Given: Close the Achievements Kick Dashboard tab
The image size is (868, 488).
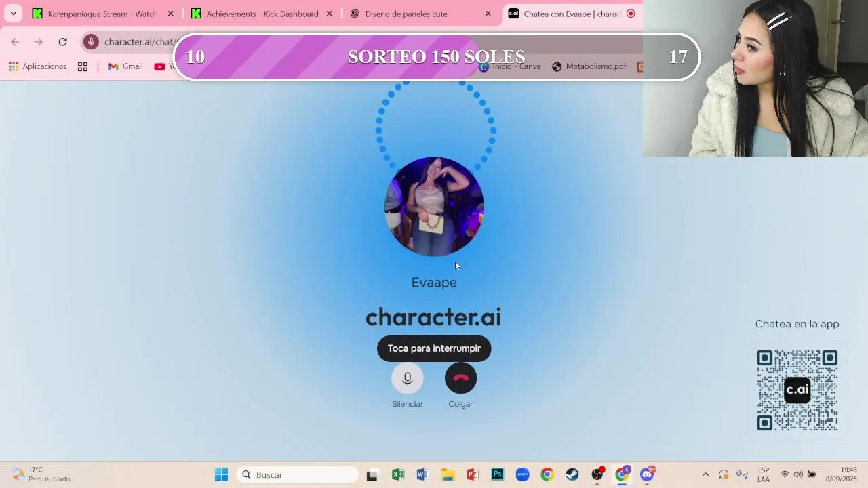Looking at the screenshot, I should click(330, 14).
